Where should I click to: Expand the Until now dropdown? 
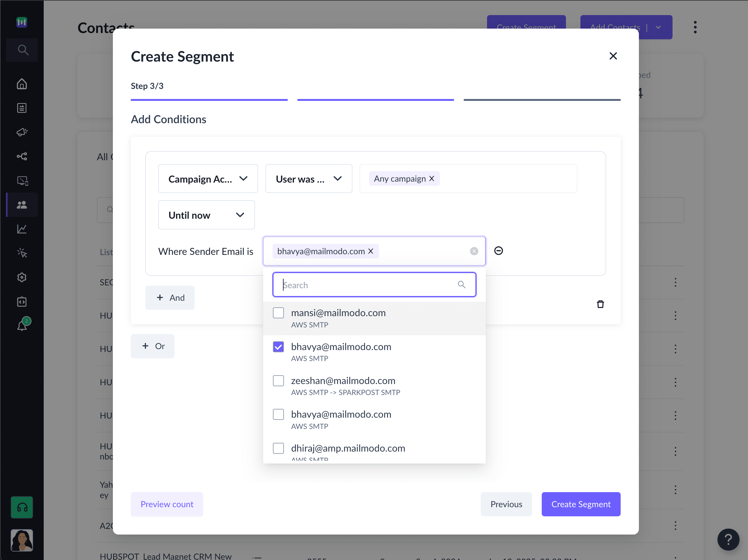click(206, 215)
